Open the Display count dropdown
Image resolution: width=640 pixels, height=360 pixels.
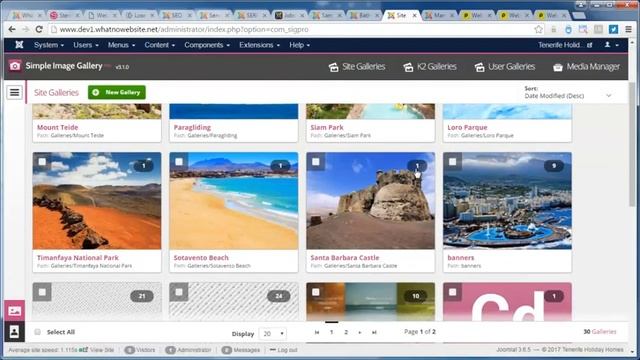point(273,333)
